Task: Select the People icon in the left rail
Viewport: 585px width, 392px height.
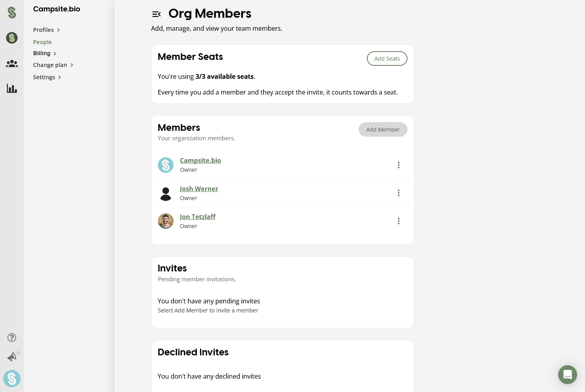Action: tap(12, 63)
